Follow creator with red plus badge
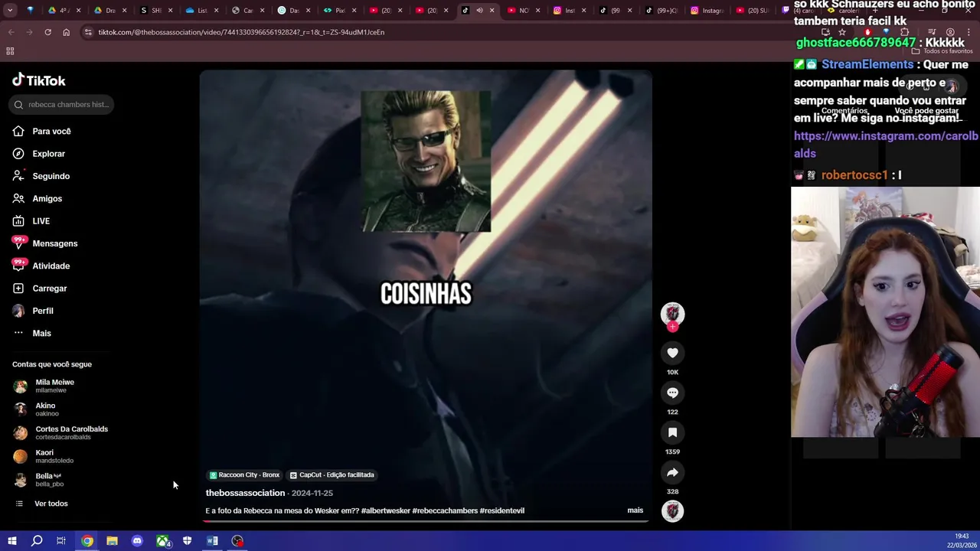This screenshot has width=980, height=551. click(x=672, y=327)
